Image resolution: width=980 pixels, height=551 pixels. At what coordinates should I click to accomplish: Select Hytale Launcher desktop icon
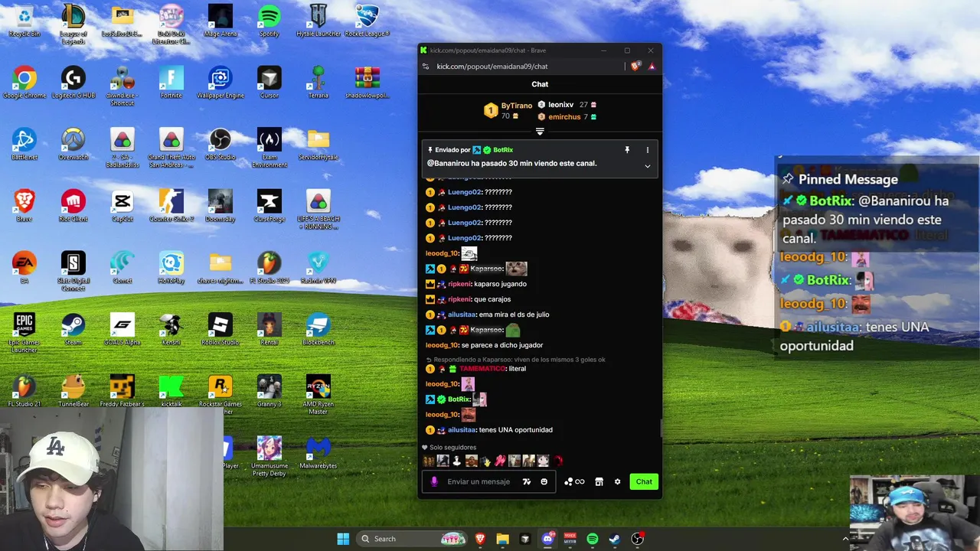(318, 21)
